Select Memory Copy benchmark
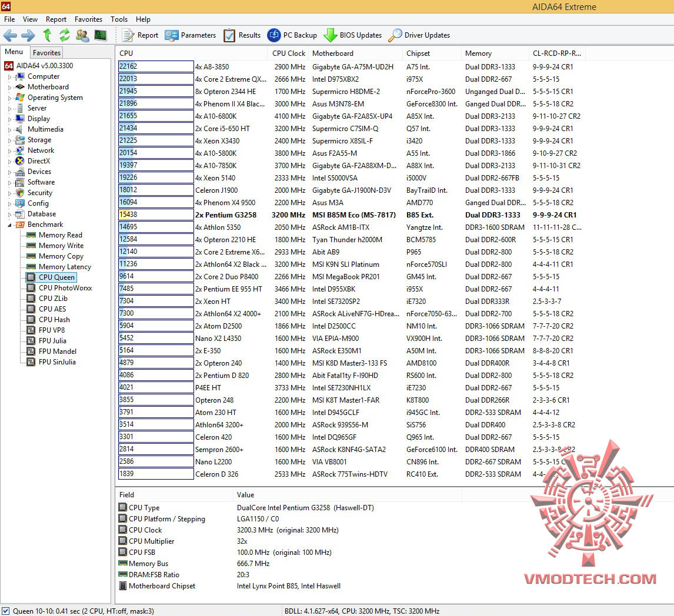Screen dimensions: 674x616 tap(61, 256)
